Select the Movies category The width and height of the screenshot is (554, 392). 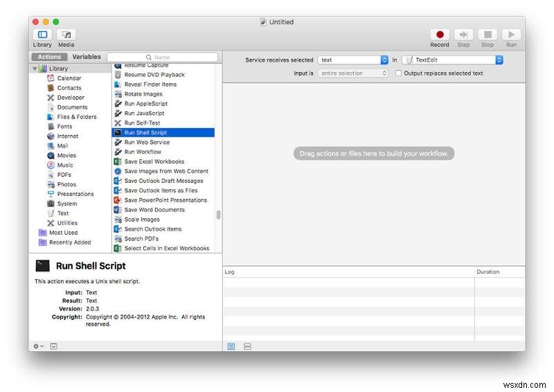pos(66,155)
